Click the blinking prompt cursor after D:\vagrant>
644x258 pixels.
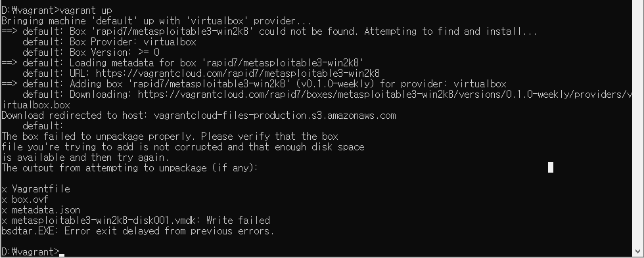coord(62,255)
